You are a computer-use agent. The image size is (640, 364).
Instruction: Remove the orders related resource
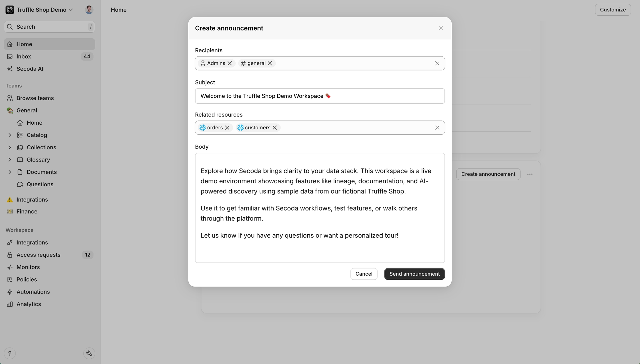[227, 127]
